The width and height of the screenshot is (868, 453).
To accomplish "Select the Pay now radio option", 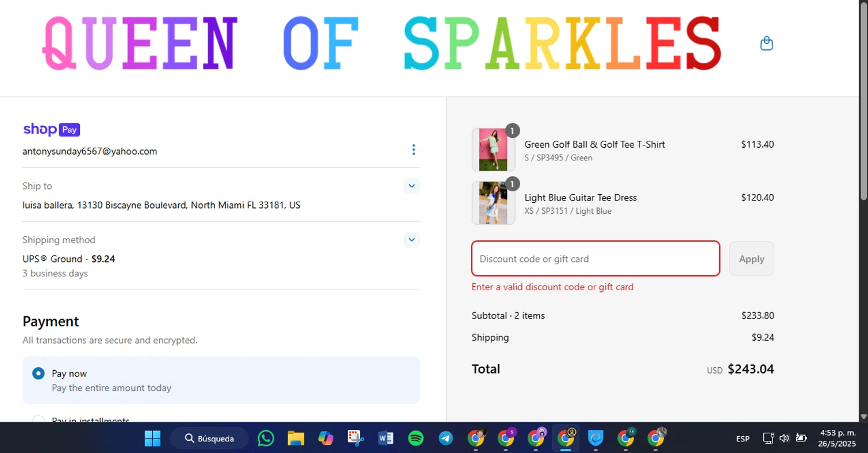I will pyautogui.click(x=38, y=374).
